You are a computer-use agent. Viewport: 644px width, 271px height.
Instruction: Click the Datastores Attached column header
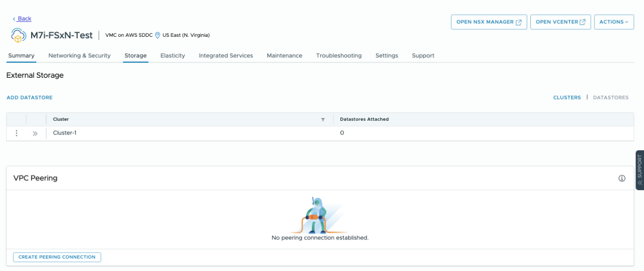pyautogui.click(x=364, y=119)
